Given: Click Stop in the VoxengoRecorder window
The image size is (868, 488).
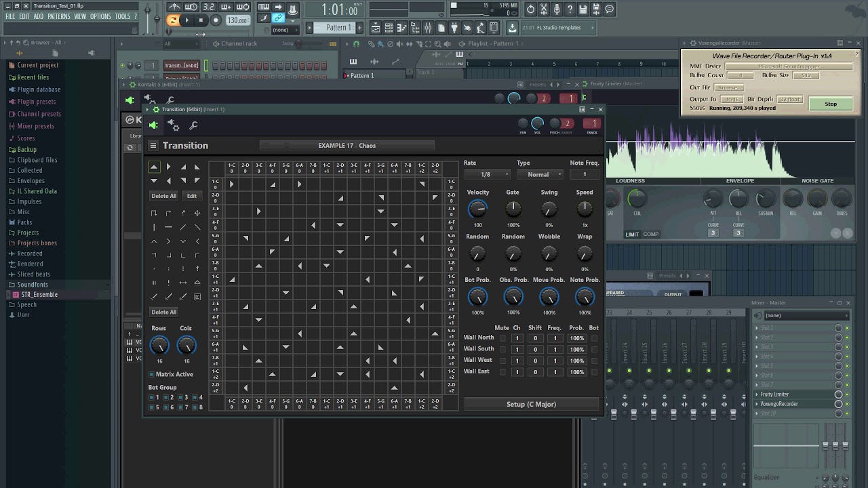Looking at the screenshot, I should tap(831, 104).
